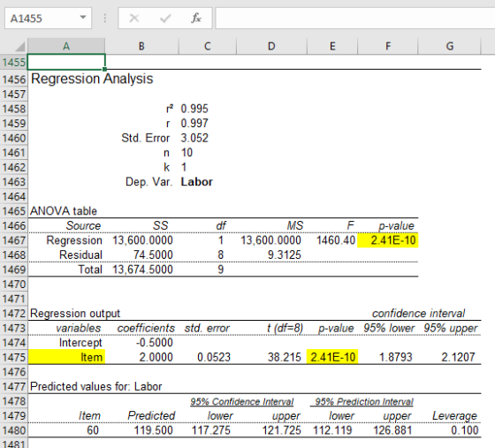The image size is (495, 448).
Task: Click the 'Dep. Var.' label
Action: (x=148, y=182)
